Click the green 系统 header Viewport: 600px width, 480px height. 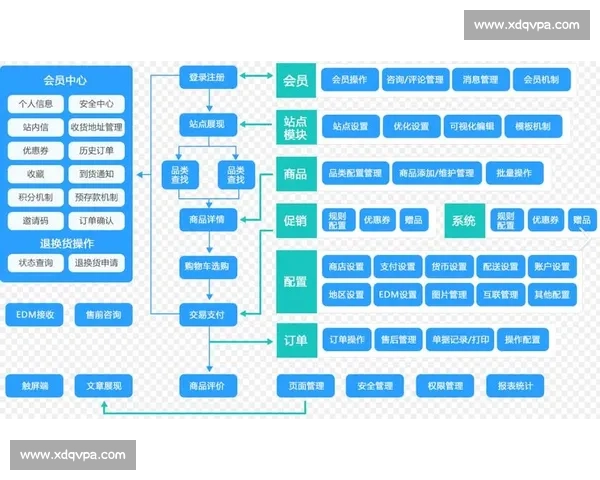click(x=464, y=220)
